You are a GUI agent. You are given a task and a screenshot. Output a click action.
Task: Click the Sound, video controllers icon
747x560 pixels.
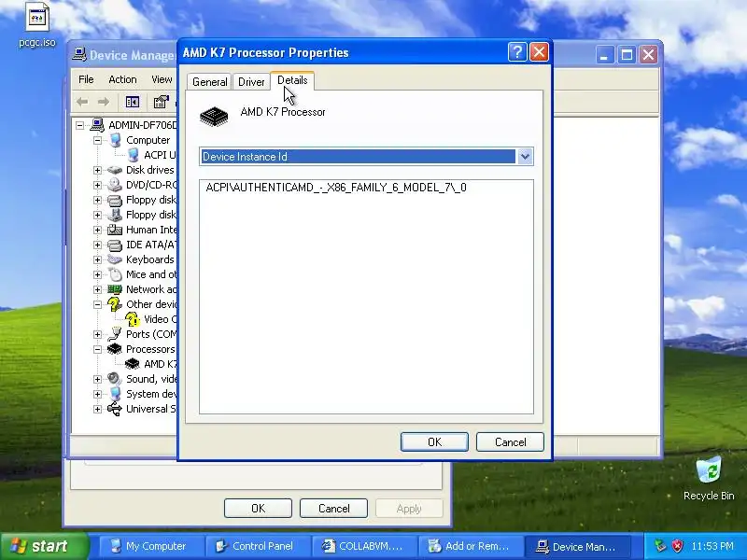tap(114, 379)
